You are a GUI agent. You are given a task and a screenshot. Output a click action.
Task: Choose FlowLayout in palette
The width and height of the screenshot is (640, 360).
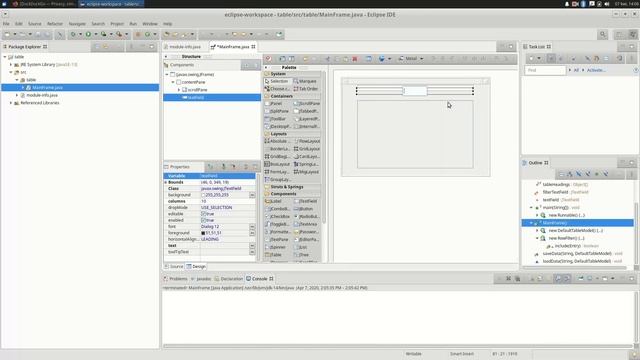coord(307,141)
